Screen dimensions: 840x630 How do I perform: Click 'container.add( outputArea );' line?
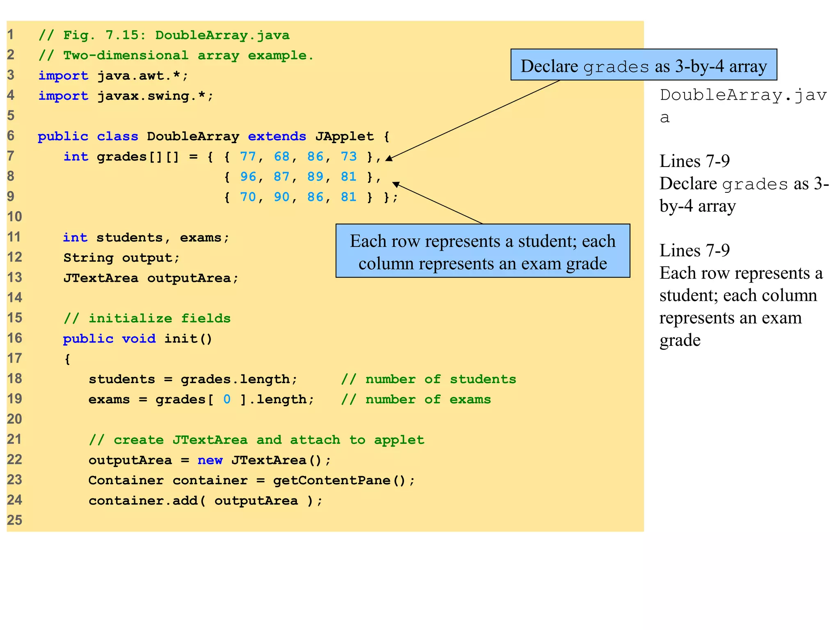[205, 500]
